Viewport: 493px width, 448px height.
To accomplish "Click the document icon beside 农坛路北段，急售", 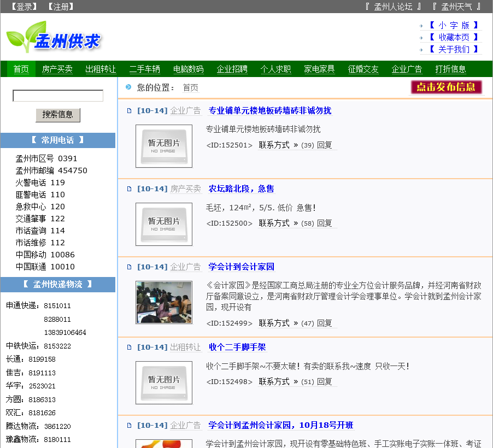I will 130,189.
